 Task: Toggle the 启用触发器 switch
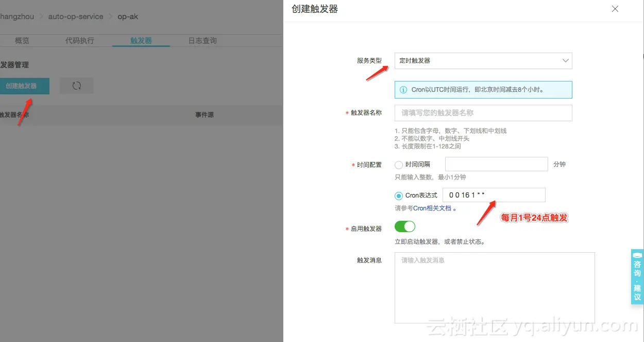(x=405, y=226)
